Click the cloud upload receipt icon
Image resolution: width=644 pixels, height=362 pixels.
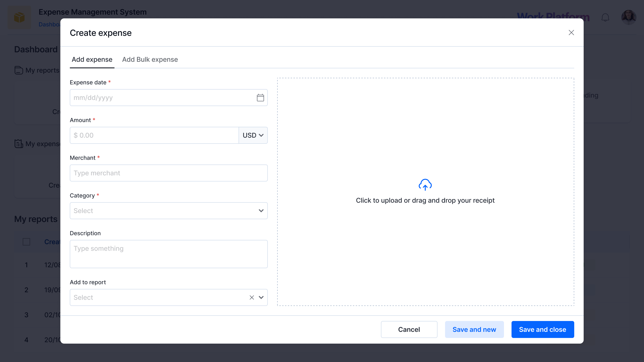click(425, 185)
